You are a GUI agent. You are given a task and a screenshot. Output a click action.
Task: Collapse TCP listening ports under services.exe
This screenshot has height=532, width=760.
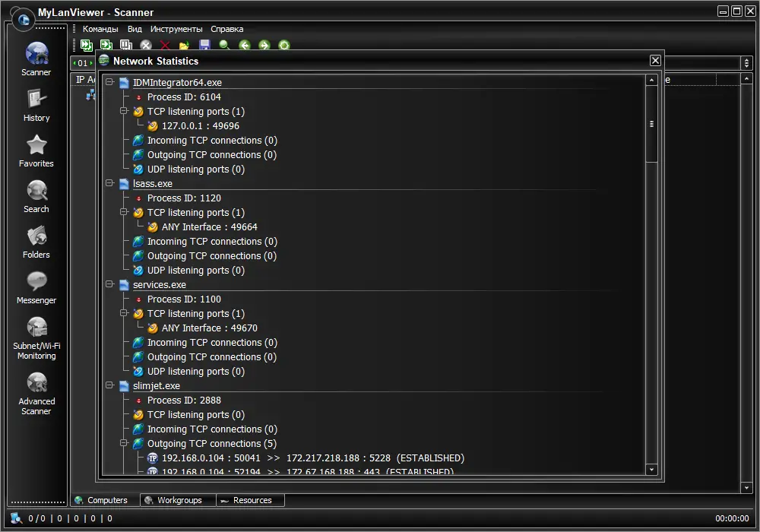(x=124, y=313)
